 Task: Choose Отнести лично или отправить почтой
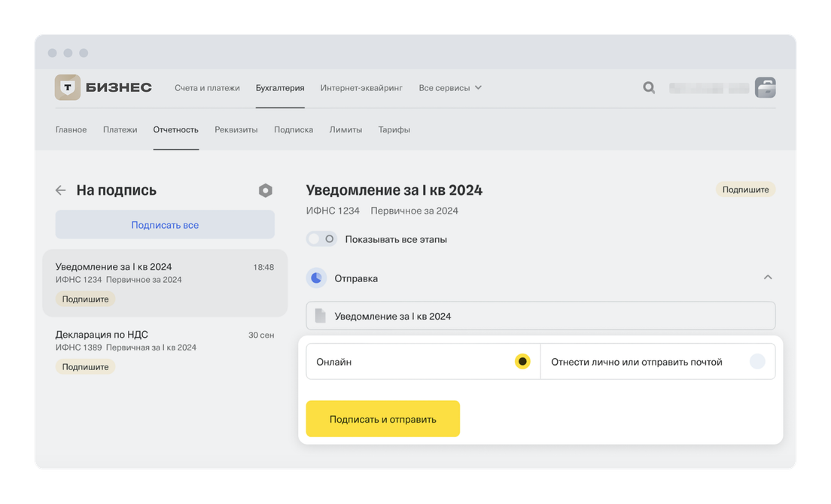click(x=756, y=362)
